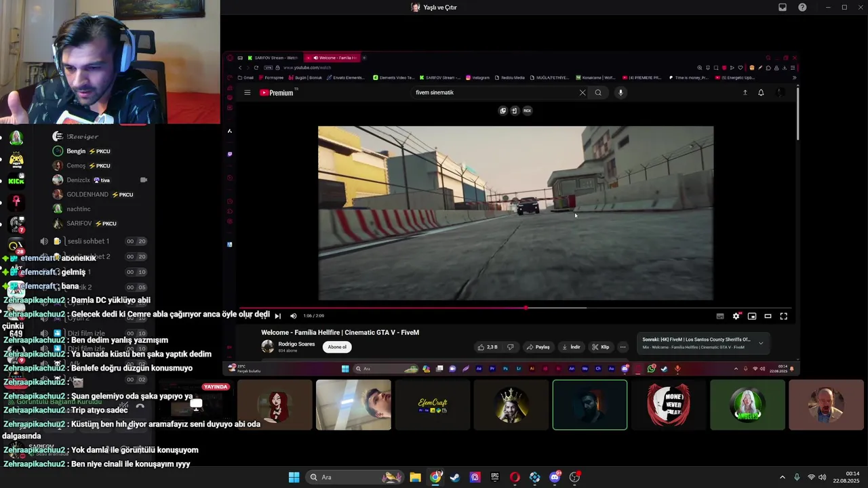Click the video player frame
This screenshot has width=868, height=488.
click(515, 213)
